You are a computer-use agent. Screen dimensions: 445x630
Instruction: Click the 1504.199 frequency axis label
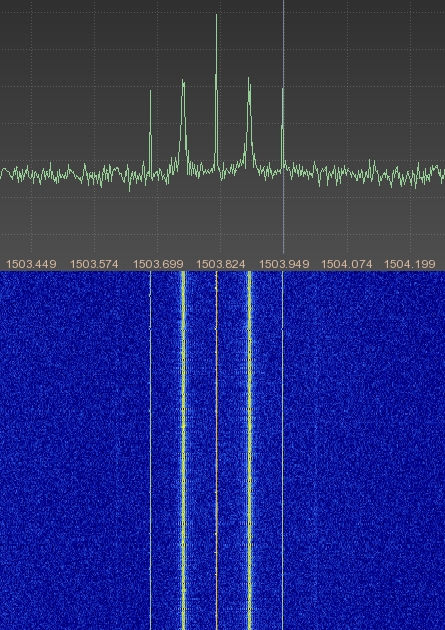pyautogui.click(x=410, y=264)
